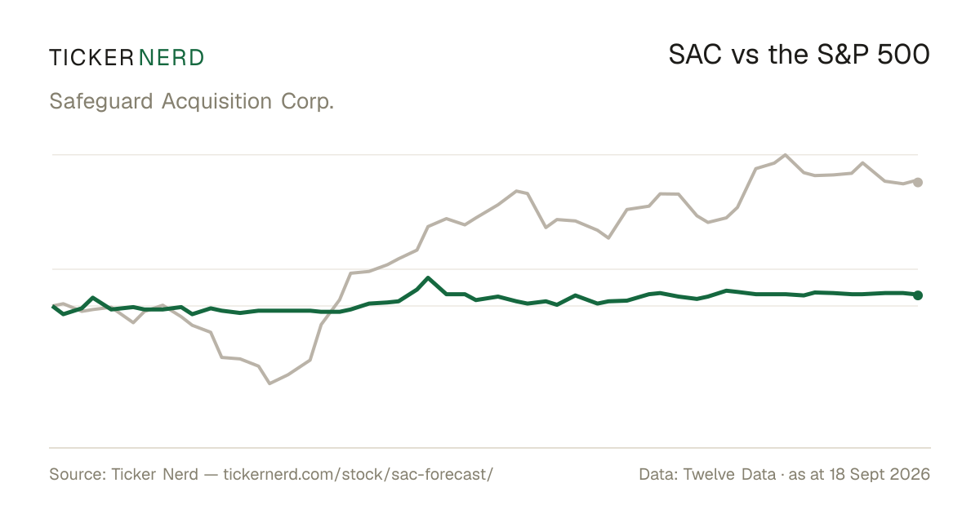Click the Ticker Nerd logo
This screenshot has height=514, width=980.
point(127,57)
